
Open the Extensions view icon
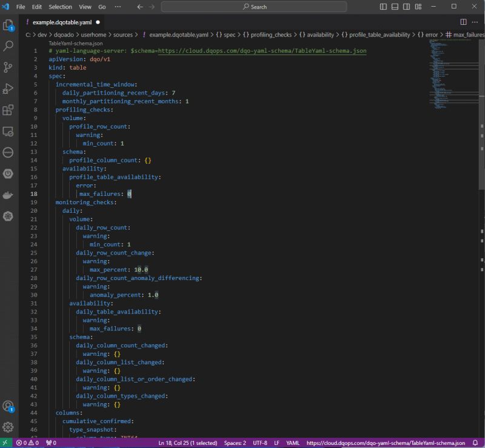click(8, 111)
